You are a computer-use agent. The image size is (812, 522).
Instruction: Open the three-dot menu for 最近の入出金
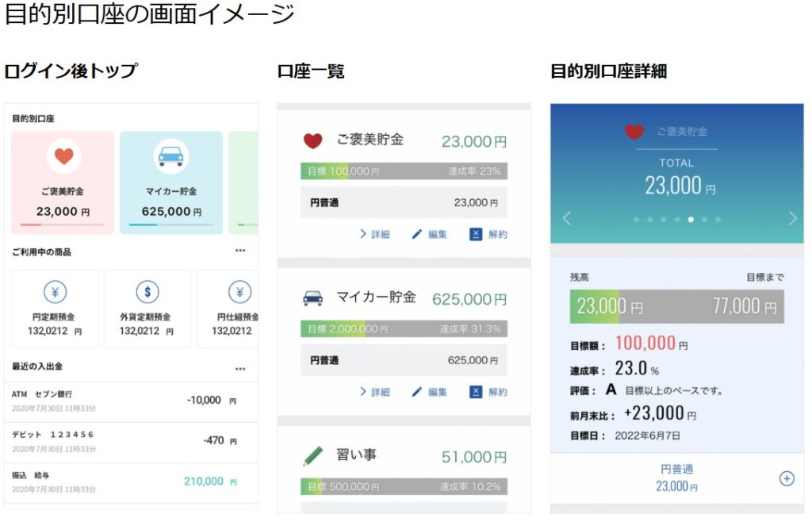pos(240,369)
